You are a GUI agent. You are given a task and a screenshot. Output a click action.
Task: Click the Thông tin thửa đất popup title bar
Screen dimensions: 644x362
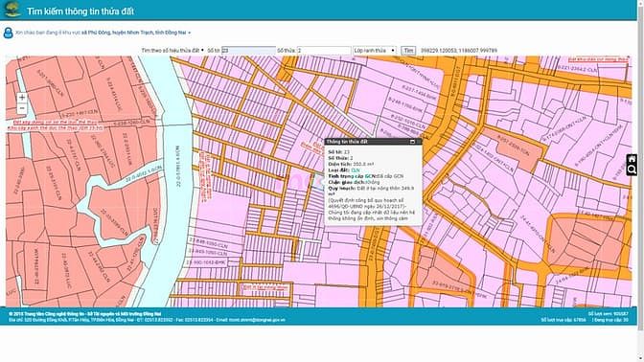coord(373,142)
